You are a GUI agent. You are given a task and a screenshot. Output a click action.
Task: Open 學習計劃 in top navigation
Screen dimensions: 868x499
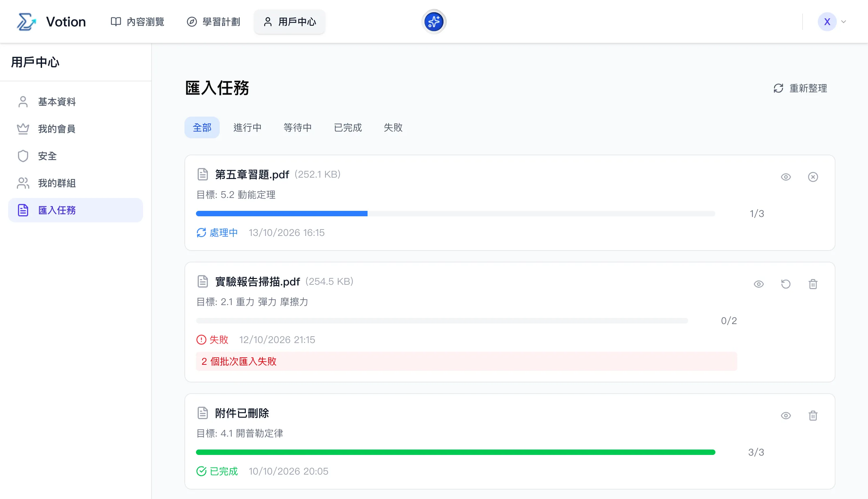(x=214, y=22)
